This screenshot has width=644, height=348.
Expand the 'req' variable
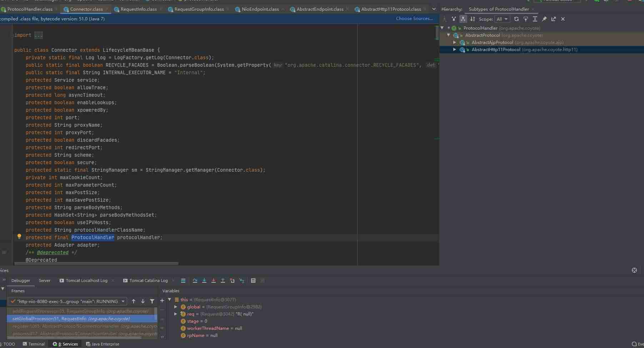[x=176, y=314]
